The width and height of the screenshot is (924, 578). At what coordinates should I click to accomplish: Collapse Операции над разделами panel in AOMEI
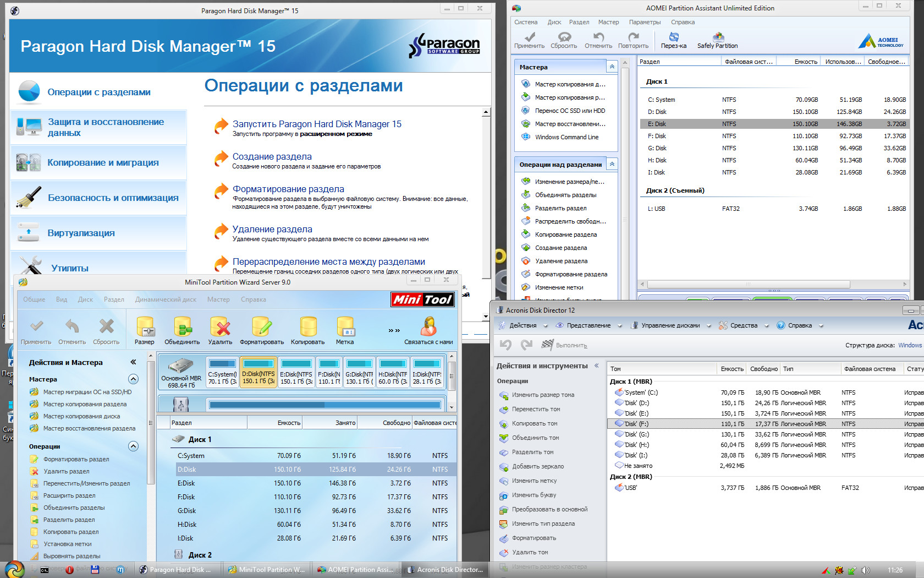point(612,164)
